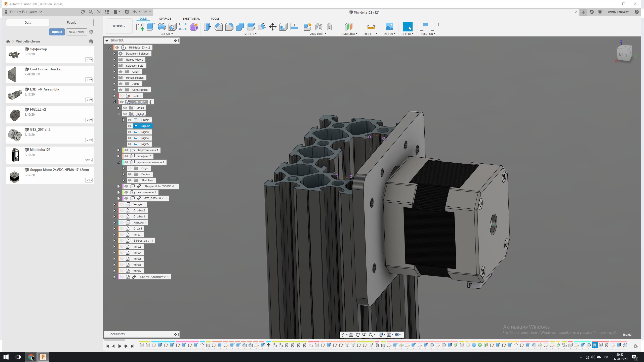Viewport: 644px width, 362px height.
Task: Toggle visibility of Каретка мини:1
Action: [x=126, y=150]
